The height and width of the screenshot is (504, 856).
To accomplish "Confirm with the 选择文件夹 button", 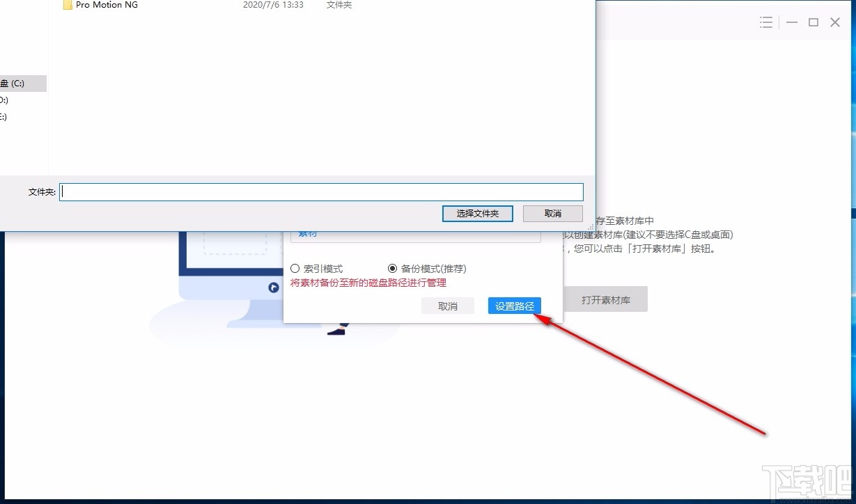I will 477,213.
